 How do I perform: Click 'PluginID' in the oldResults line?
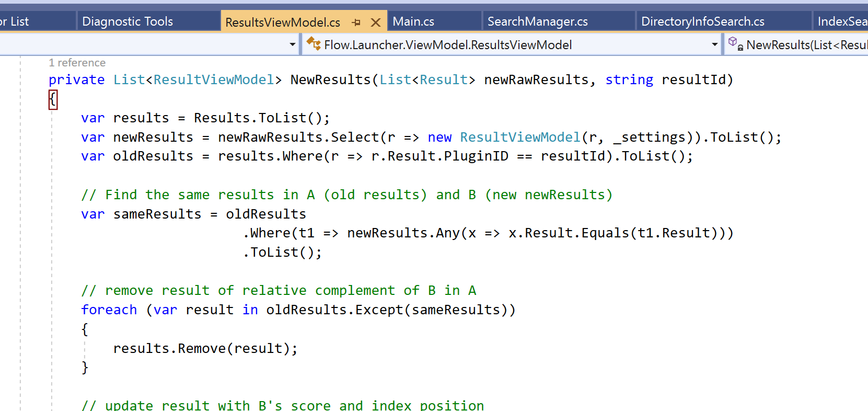(476, 156)
